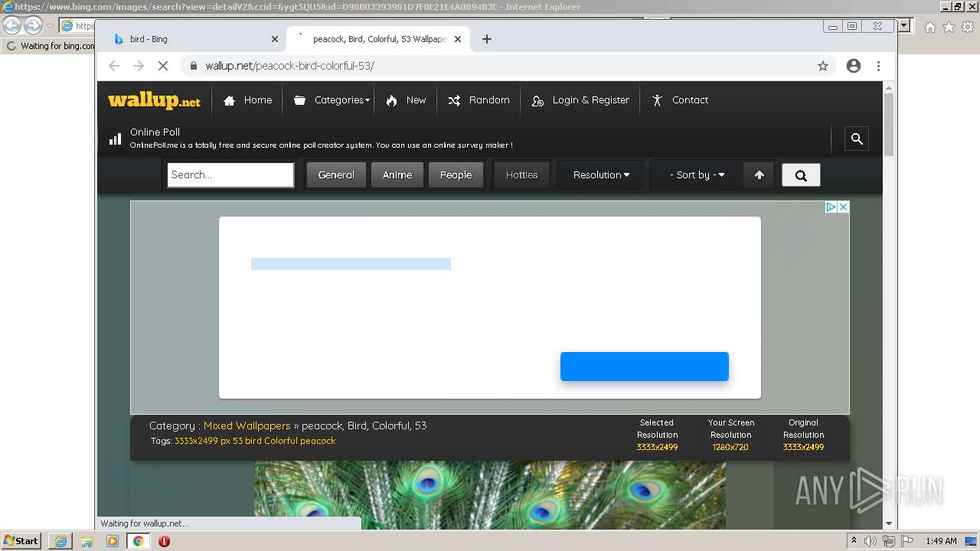Close the advertisement with the X
This screenshot has width=980, height=551.
tap(843, 207)
